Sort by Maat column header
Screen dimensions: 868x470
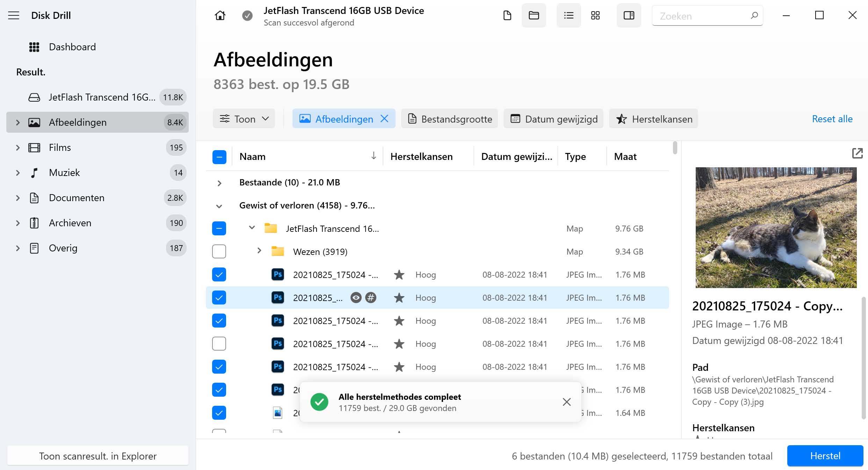click(x=625, y=156)
